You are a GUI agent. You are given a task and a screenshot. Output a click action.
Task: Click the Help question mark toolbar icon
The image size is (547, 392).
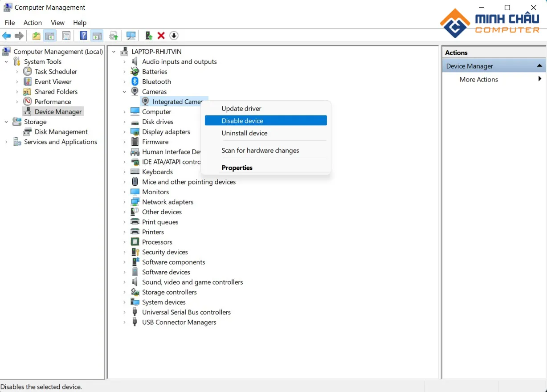click(83, 36)
